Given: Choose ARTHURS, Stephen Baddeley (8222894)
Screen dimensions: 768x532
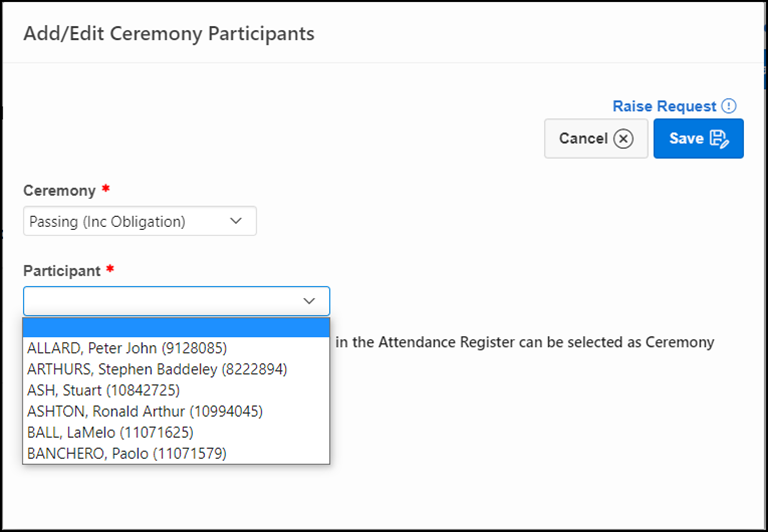Looking at the screenshot, I should (x=157, y=369).
